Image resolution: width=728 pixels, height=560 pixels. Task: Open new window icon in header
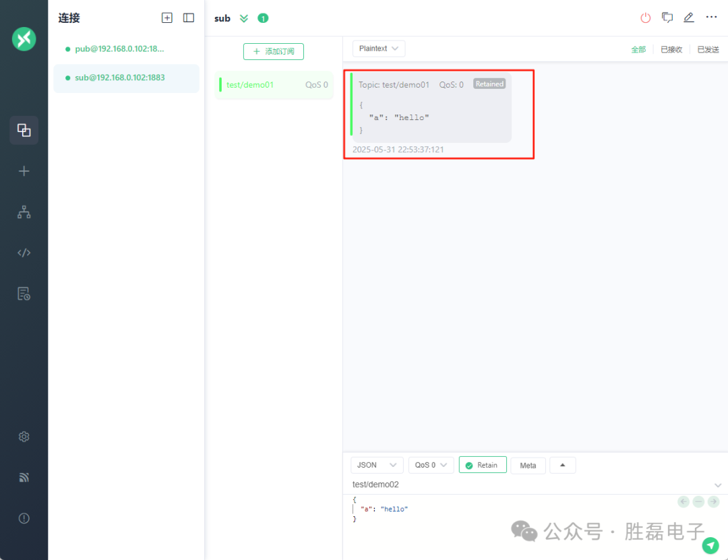tap(667, 18)
